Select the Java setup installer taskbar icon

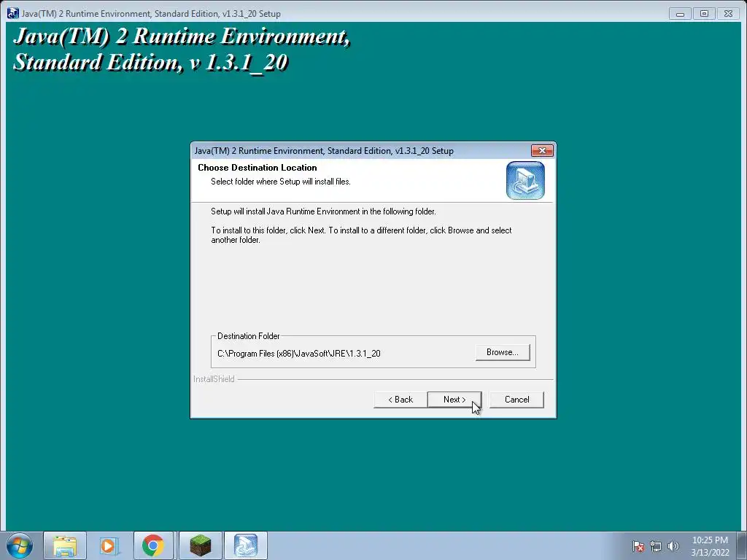point(246,545)
